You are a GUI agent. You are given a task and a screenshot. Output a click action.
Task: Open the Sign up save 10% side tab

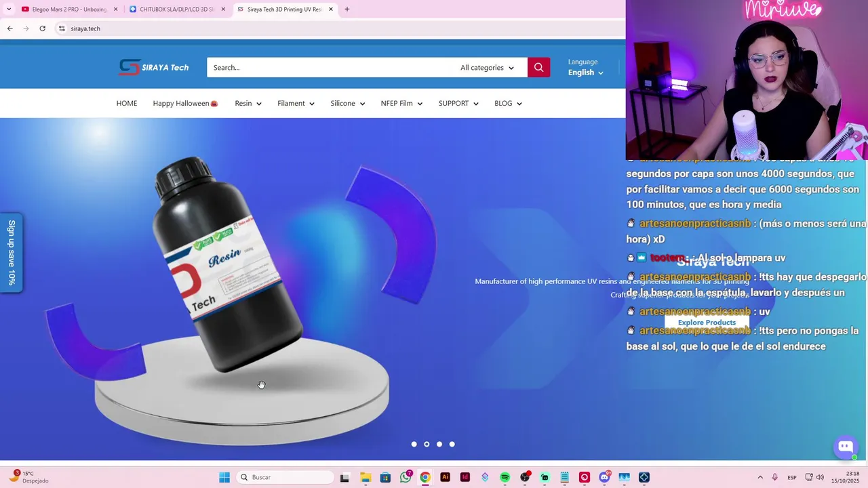pos(12,252)
